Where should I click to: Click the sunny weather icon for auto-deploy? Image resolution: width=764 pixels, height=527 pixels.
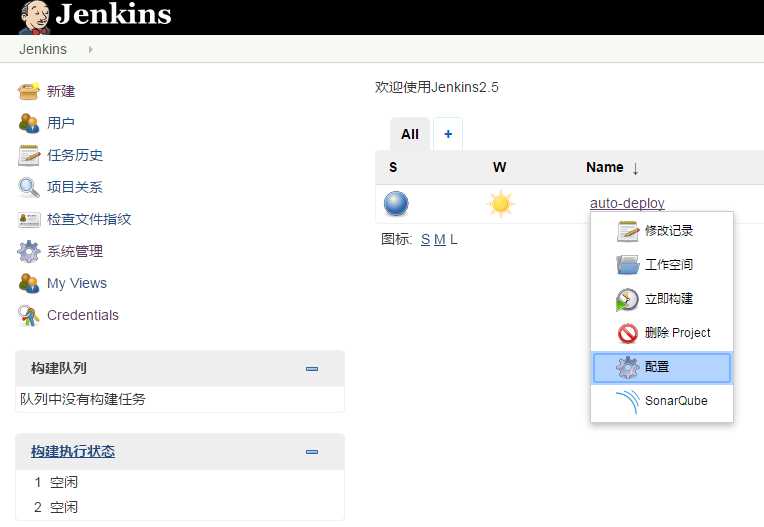point(500,204)
